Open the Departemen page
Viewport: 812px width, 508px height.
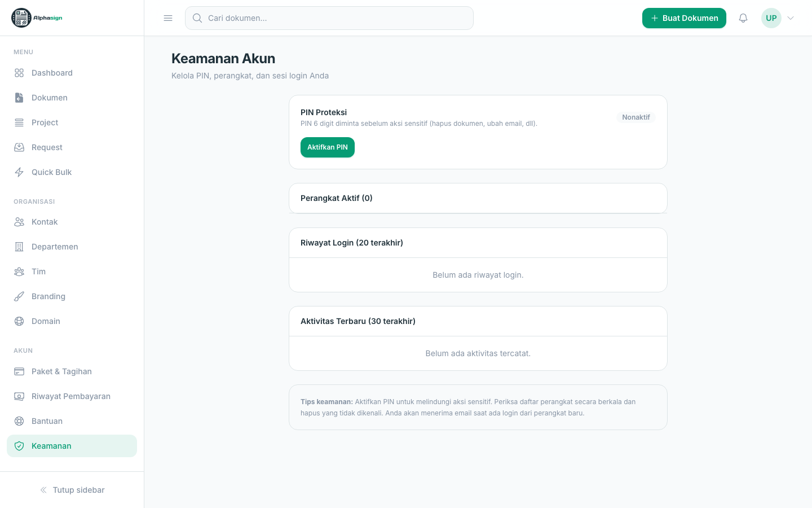pos(72,247)
